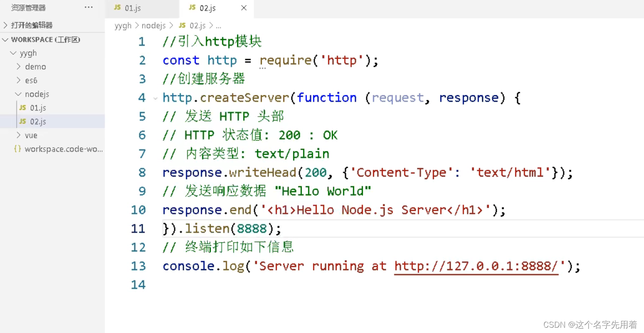Select the 02.js editor tab
Viewport: 644px width, 333px height.
217,8
